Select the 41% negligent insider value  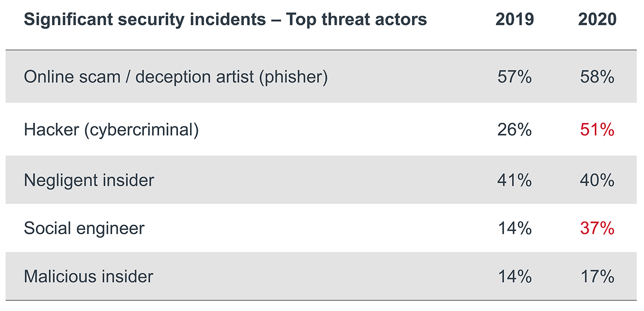click(x=514, y=180)
